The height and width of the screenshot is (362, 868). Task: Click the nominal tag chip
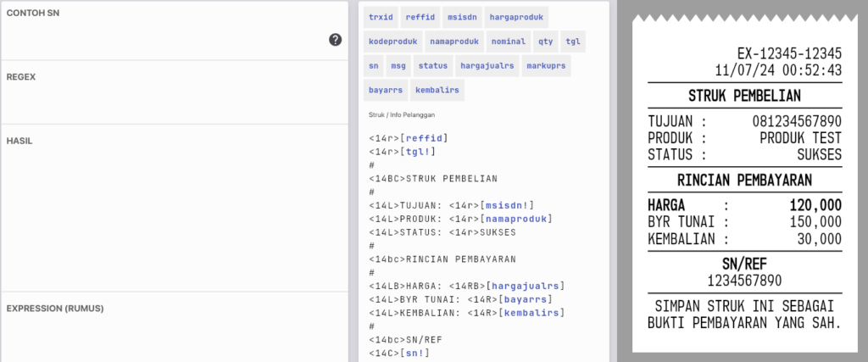(509, 42)
